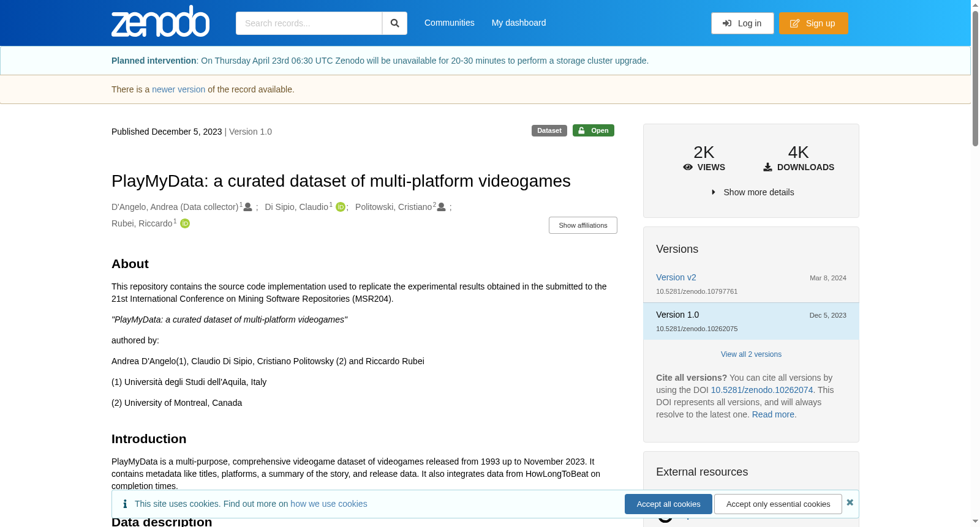The width and height of the screenshot is (980, 527).
Task: Click the page title PlayMyData heading
Action: [341, 181]
